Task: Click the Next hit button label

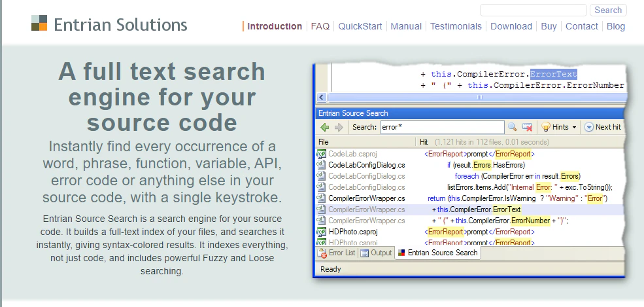Action: tap(608, 127)
